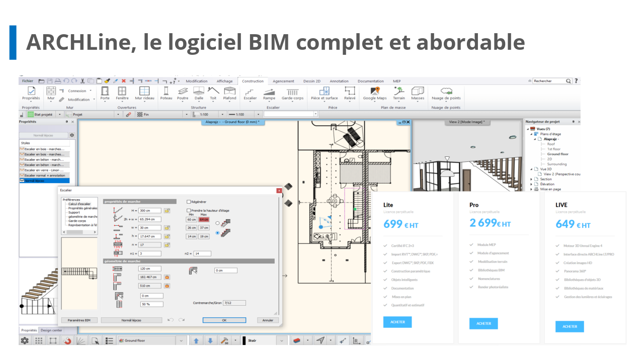The height and width of the screenshot is (362, 644).
Task: Switch to the Documentation ribbon tab
Action: tap(371, 81)
